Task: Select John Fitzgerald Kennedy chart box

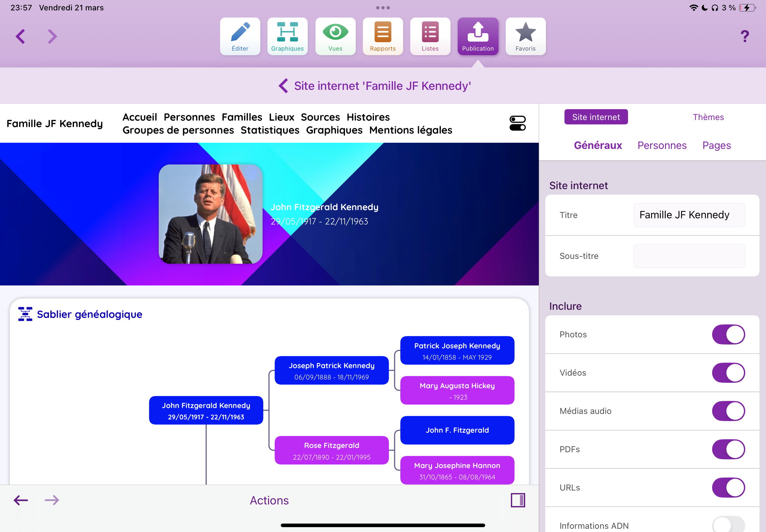Action: pos(206,410)
